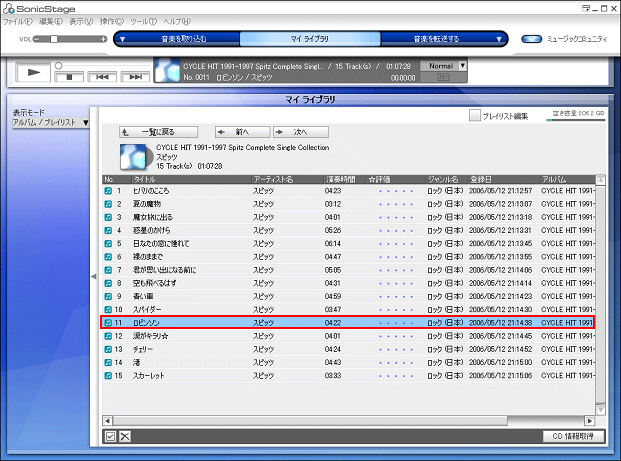
Task: Open the 表示モード アルバム/プレイリスト dropdown
Action: (50, 122)
